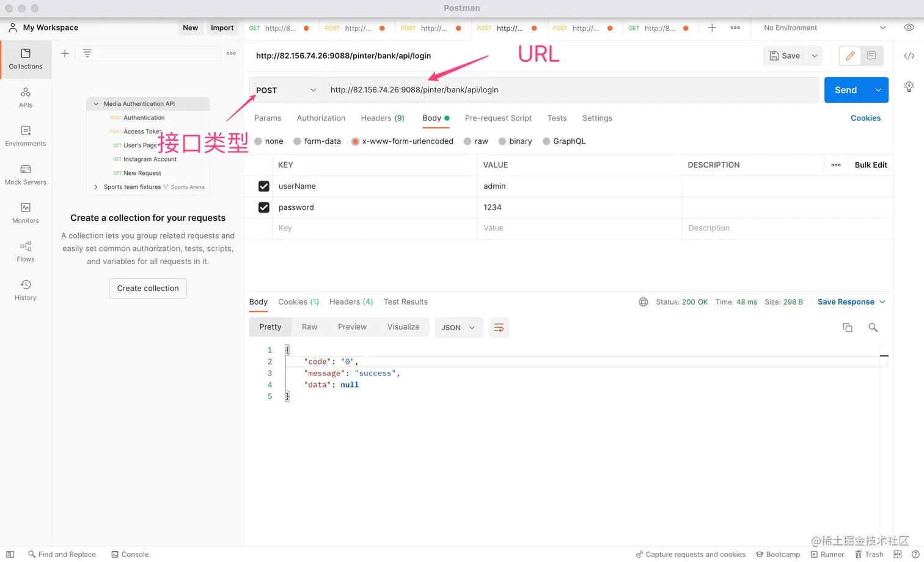Open the Flows sidebar section
The height and width of the screenshot is (562, 924).
(26, 251)
